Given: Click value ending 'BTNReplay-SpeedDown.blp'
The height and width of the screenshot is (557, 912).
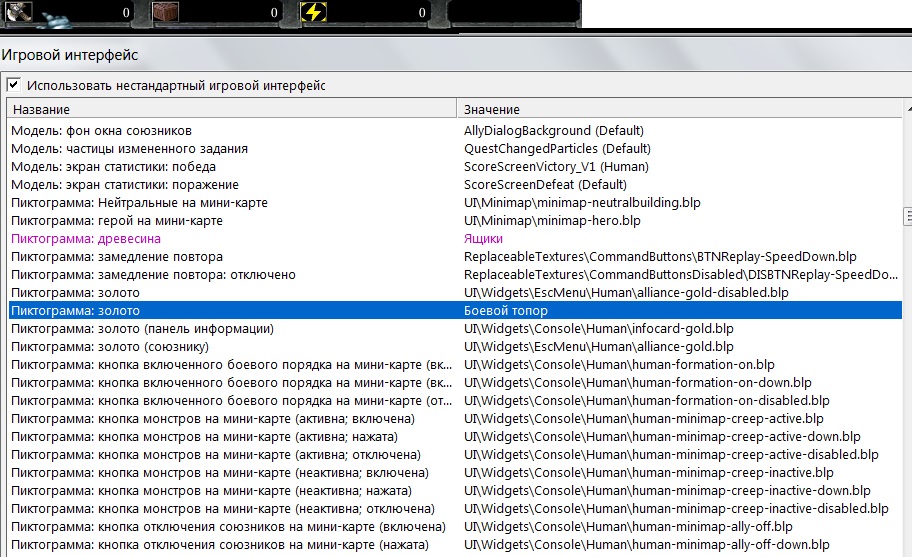Looking at the screenshot, I should point(660,256).
